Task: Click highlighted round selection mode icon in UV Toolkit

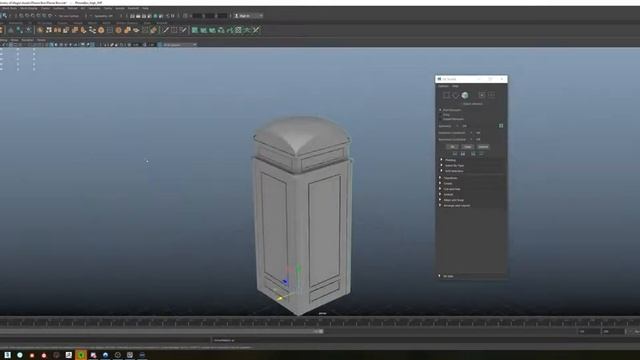Action: [x=465, y=95]
